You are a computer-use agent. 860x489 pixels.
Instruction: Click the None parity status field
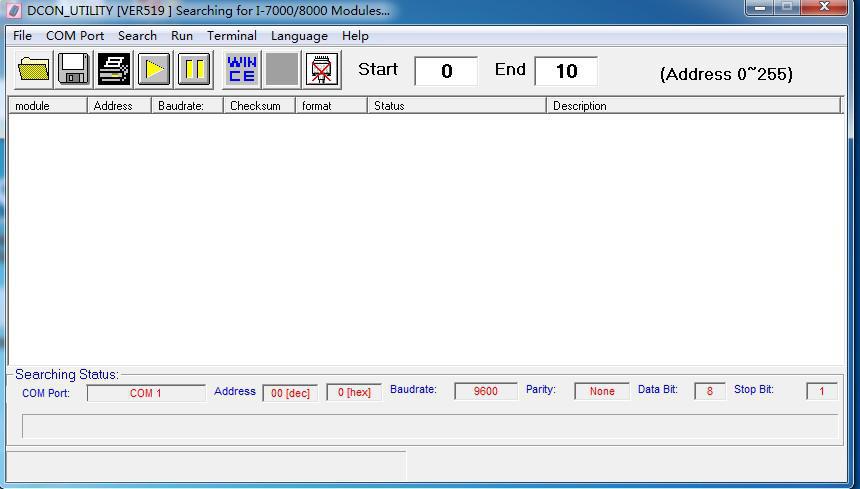coord(602,391)
